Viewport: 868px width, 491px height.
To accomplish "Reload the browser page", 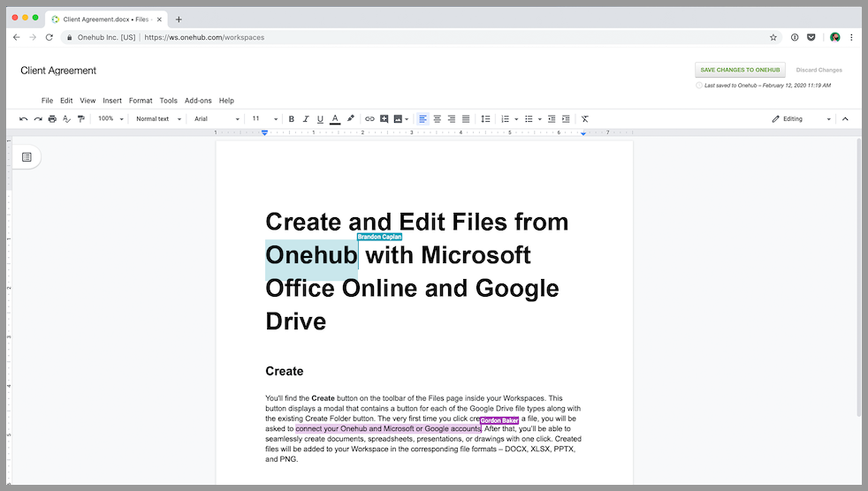I will tap(49, 37).
